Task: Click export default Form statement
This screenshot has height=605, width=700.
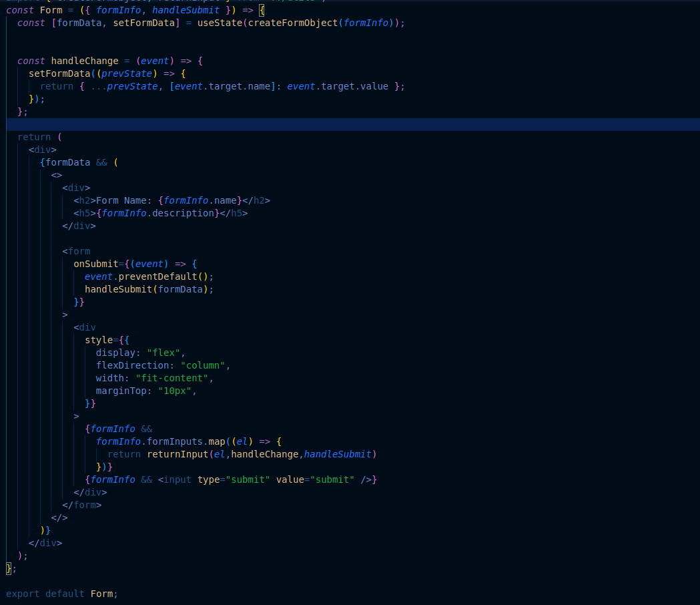Action: pos(61,594)
